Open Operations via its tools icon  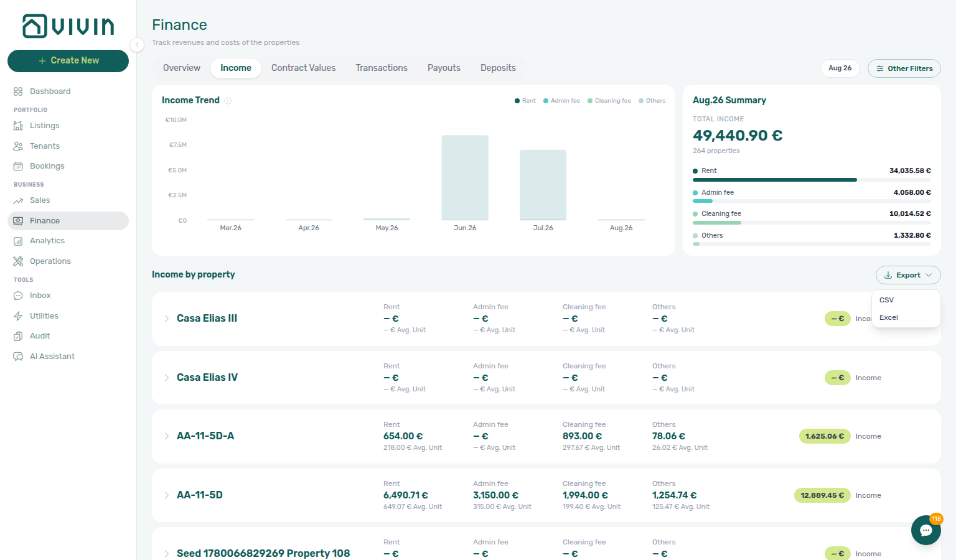(18, 261)
